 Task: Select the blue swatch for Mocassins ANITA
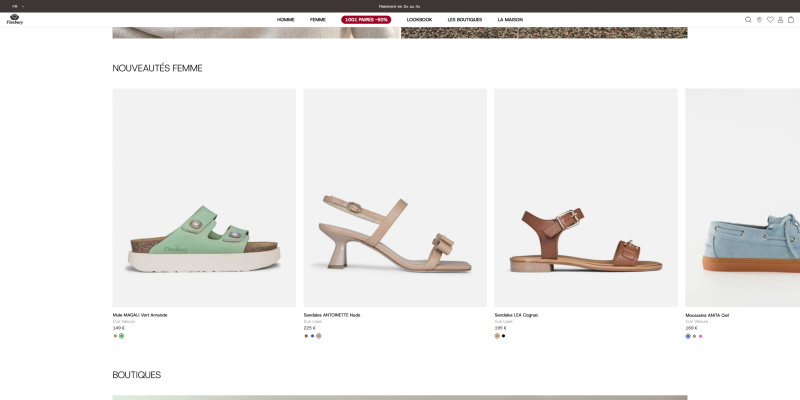coord(688,336)
